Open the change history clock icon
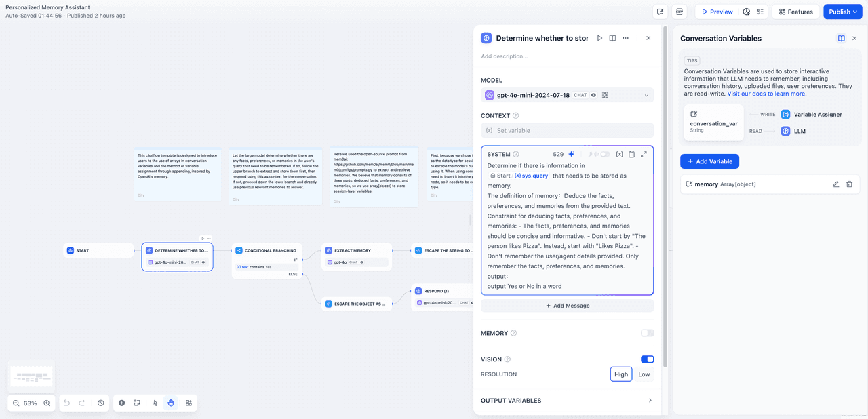Screen dimensions: 868x419 point(100,403)
